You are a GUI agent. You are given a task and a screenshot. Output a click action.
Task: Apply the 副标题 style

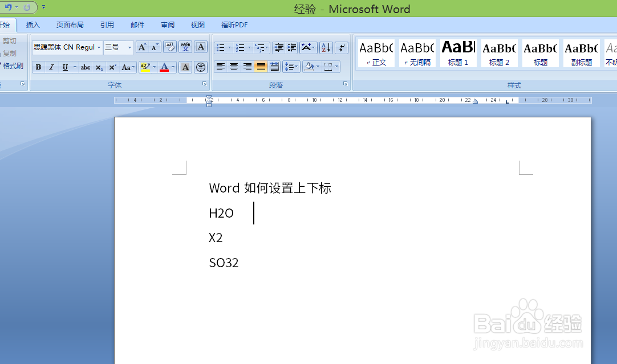click(x=582, y=53)
